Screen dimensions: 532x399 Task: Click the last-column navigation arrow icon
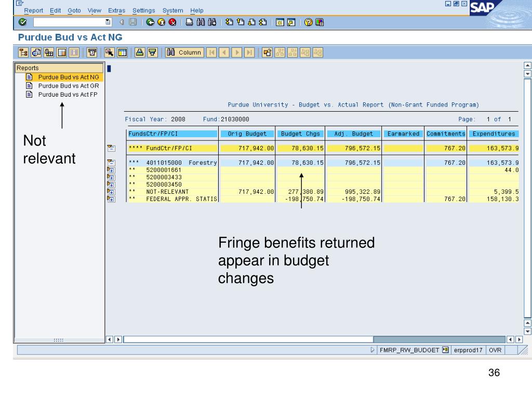click(x=249, y=52)
